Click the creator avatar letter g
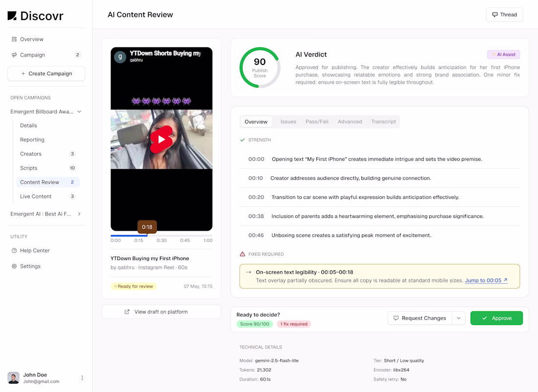Image resolution: width=538 pixels, height=392 pixels. (120, 57)
